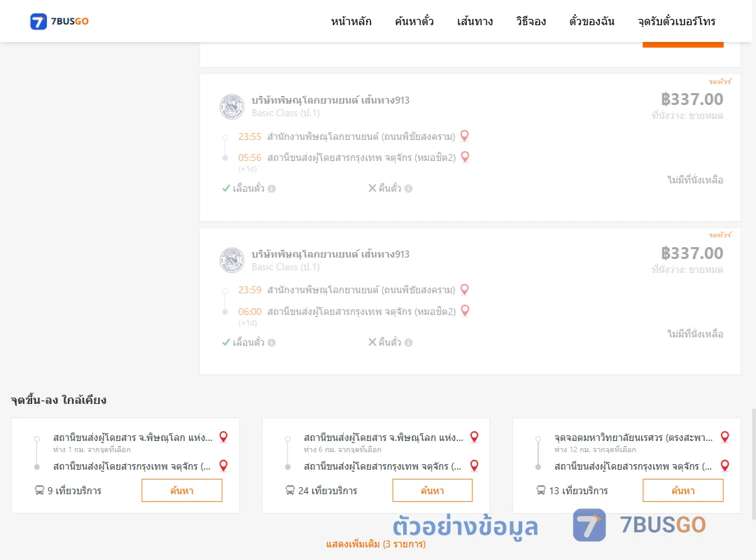Screen dimensions: 756x560
Task: Open the เส้นทาง navigation item
Action: [x=475, y=21]
